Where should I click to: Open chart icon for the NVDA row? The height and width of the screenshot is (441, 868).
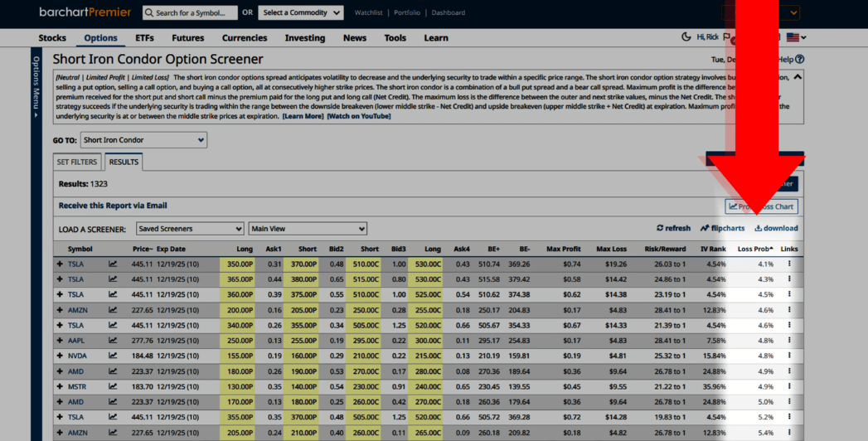(x=113, y=356)
